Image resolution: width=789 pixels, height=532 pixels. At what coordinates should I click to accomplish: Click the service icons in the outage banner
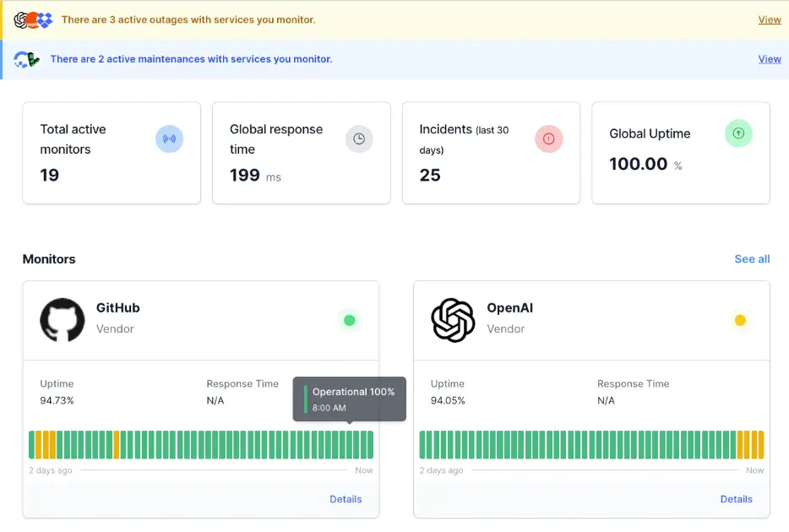pos(31,19)
